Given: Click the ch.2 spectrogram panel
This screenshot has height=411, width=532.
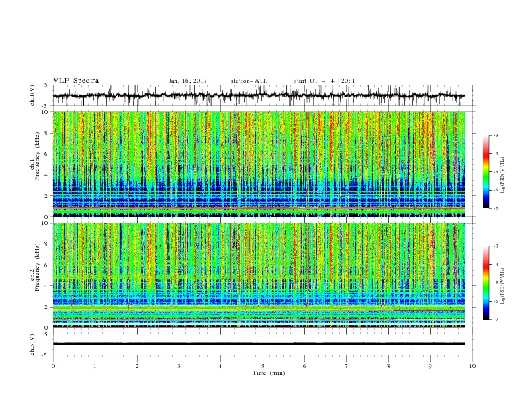Looking at the screenshot, I should pos(259,275).
